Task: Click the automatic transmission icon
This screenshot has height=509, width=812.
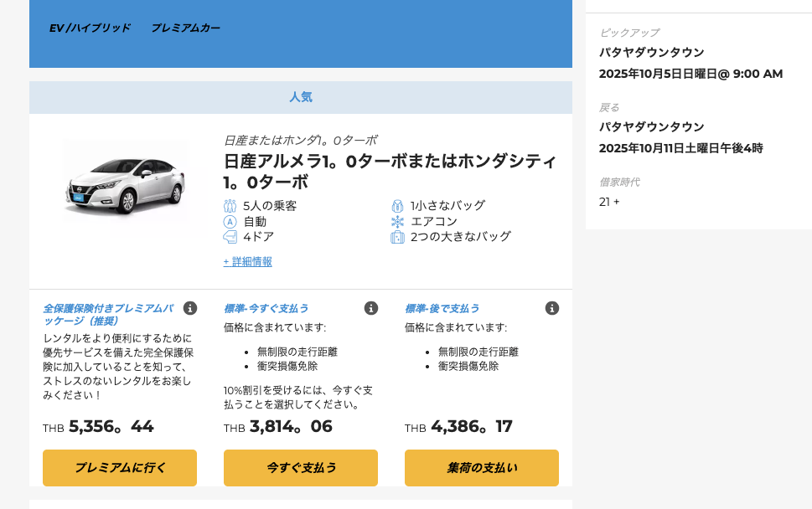Action: click(x=230, y=222)
